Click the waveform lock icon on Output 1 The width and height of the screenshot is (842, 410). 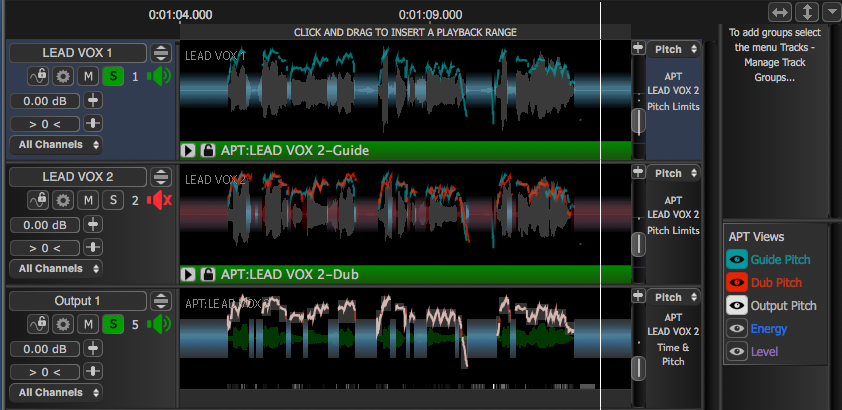39,324
